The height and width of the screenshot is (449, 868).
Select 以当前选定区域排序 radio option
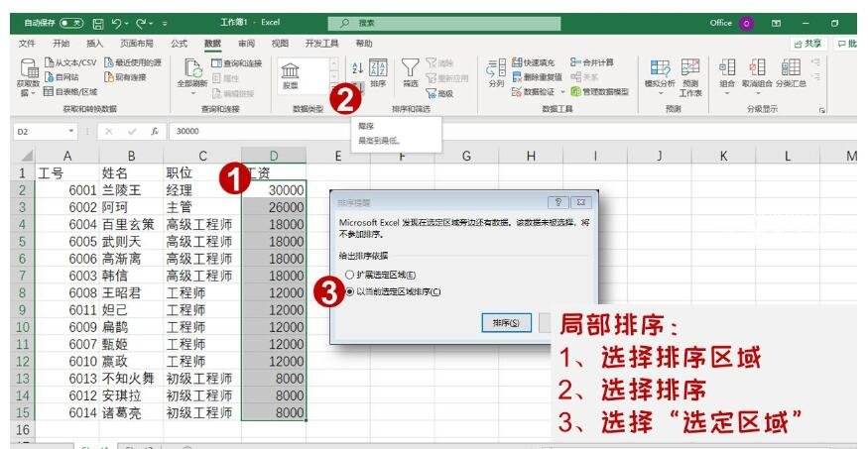(393, 291)
